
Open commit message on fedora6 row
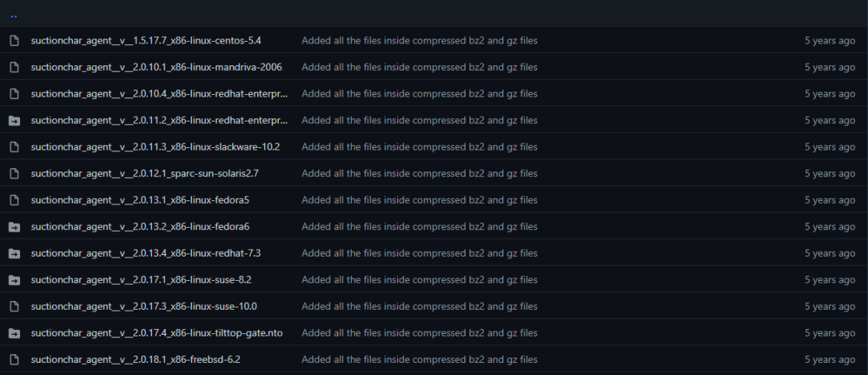point(420,227)
